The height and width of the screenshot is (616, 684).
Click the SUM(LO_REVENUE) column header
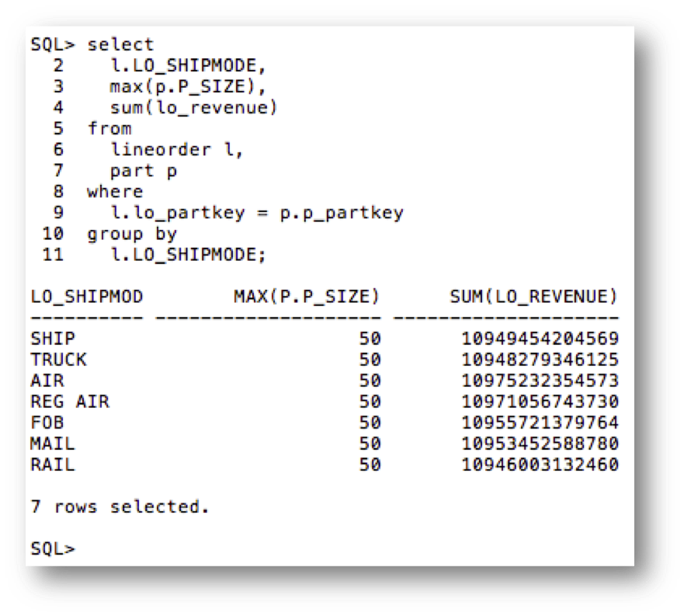tap(534, 296)
